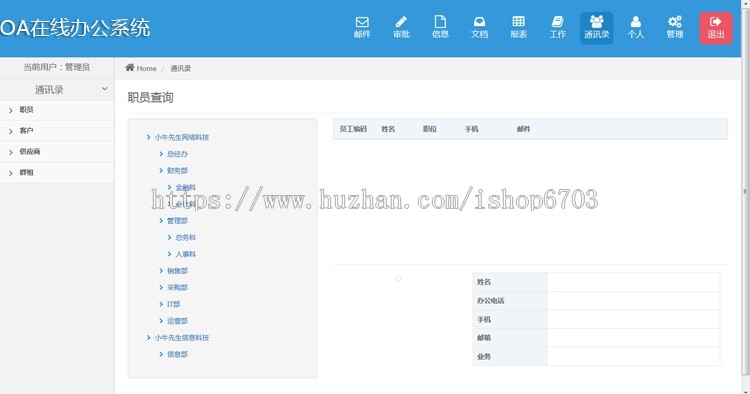Open the 文档 documents module

pos(479,28)
